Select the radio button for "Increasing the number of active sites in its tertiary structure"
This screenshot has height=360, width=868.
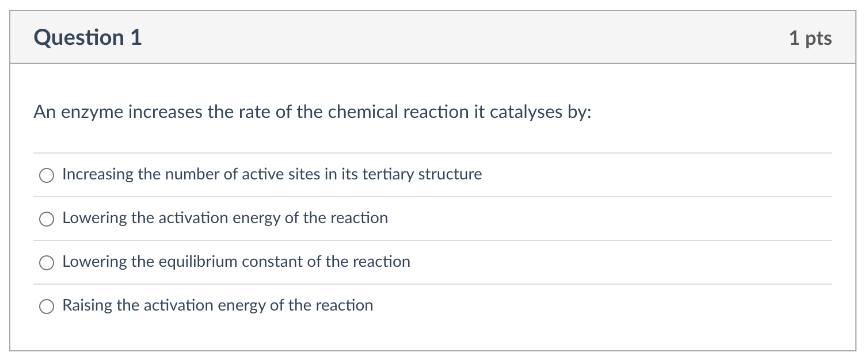click(x=46, y=175)
